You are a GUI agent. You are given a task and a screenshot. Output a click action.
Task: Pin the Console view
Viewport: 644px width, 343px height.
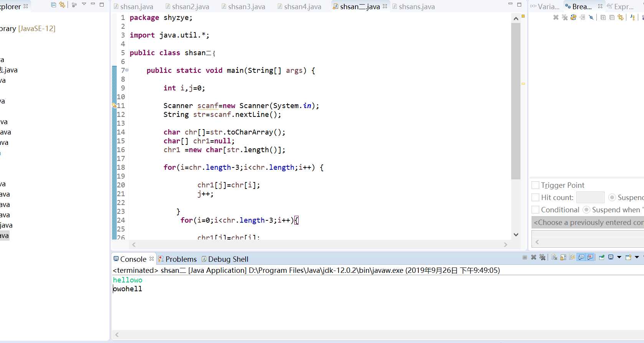[601, 257]
